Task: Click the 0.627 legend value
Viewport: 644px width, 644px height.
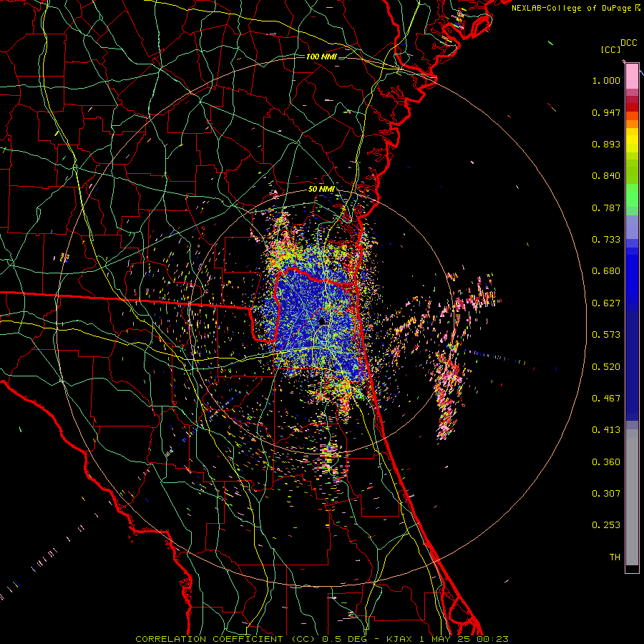Action: pos(606,303)
